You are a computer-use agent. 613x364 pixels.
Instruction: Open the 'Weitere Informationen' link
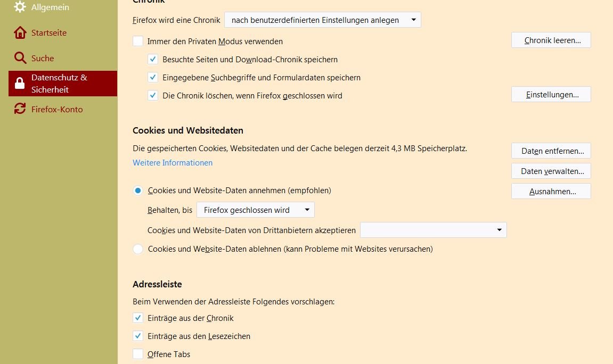173,163
